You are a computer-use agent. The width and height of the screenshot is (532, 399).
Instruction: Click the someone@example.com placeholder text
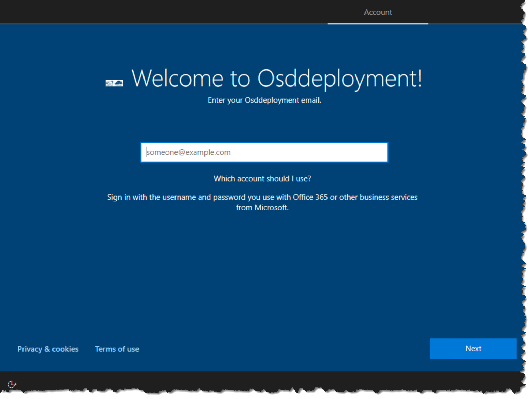pyautogui.click(x=189, y=152)
